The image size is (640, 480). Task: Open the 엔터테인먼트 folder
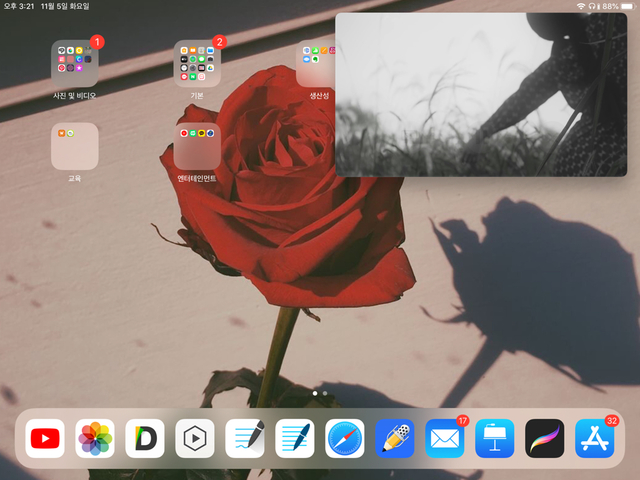(197, 146)
